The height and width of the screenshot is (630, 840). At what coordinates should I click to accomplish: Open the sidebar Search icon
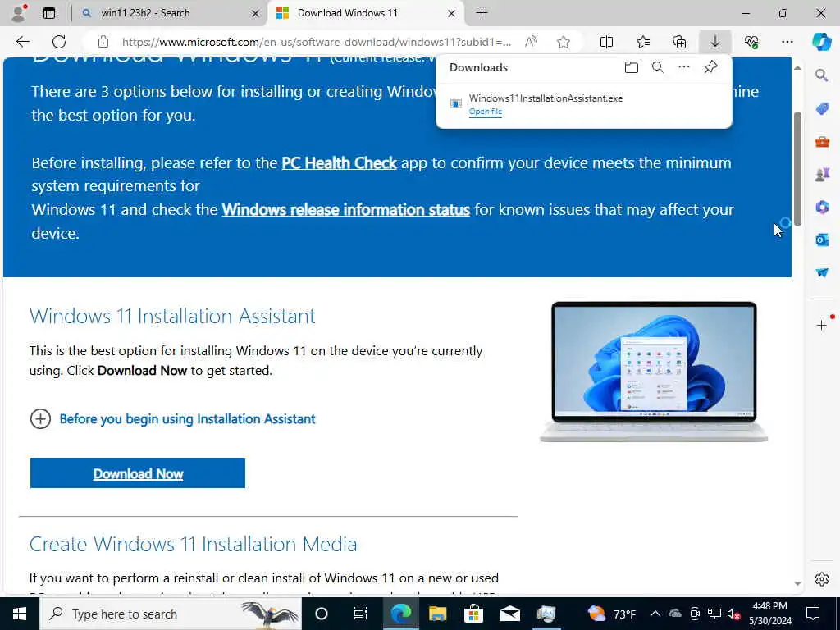click(x=822, y=75)
